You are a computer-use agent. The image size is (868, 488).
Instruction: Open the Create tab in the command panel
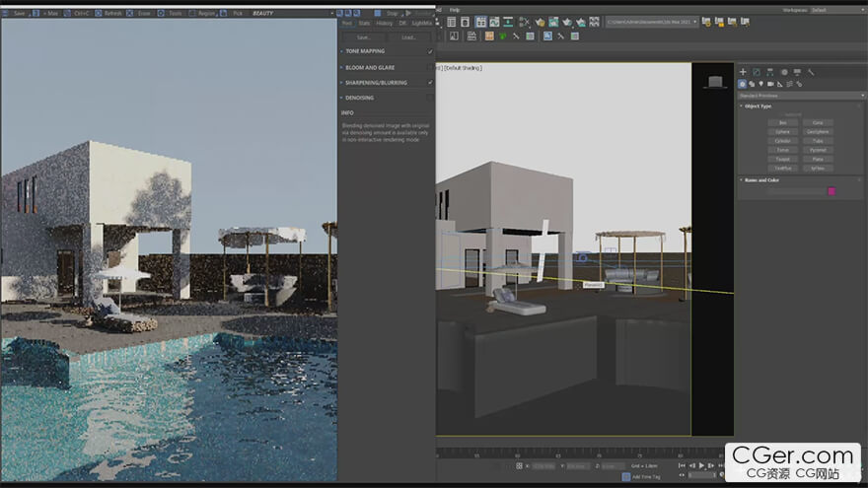tap(743, 72)
